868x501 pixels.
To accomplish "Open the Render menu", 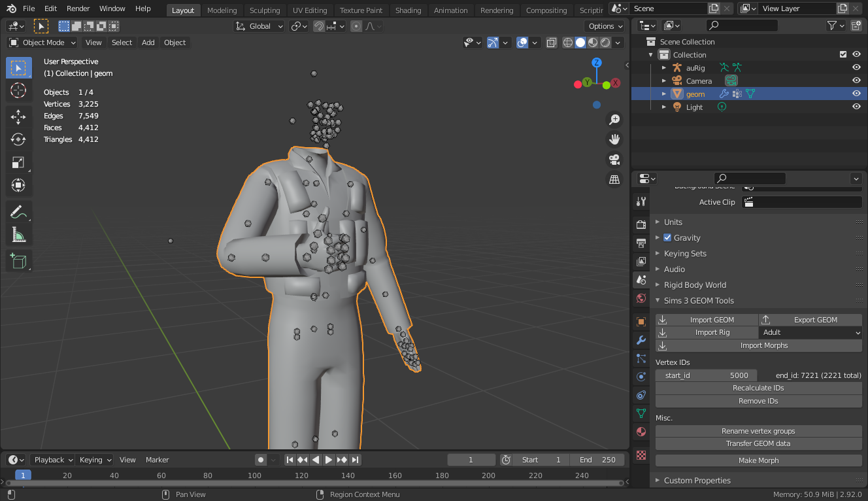I will tap(78, 9).
